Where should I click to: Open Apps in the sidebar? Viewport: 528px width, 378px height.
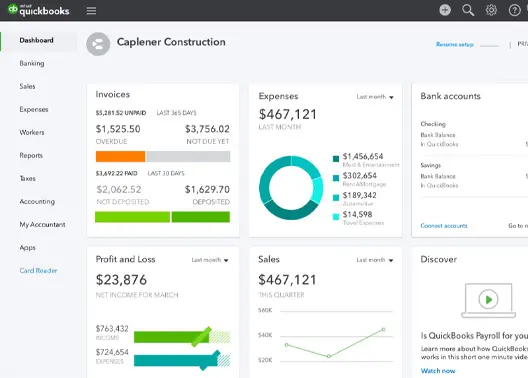coord(27,247)
